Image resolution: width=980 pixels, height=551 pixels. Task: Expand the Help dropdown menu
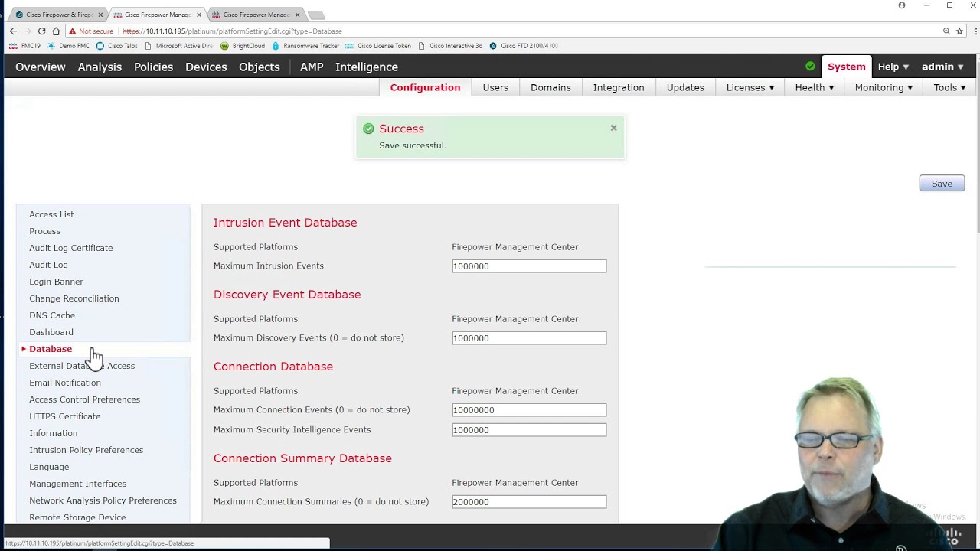coord(893,67)
